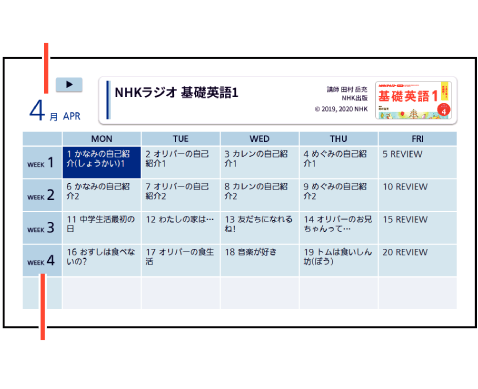Select lesson 14 オリバーのお兄ちゃんって…
This screenshot has height=389, width=478.
(339, 228)
